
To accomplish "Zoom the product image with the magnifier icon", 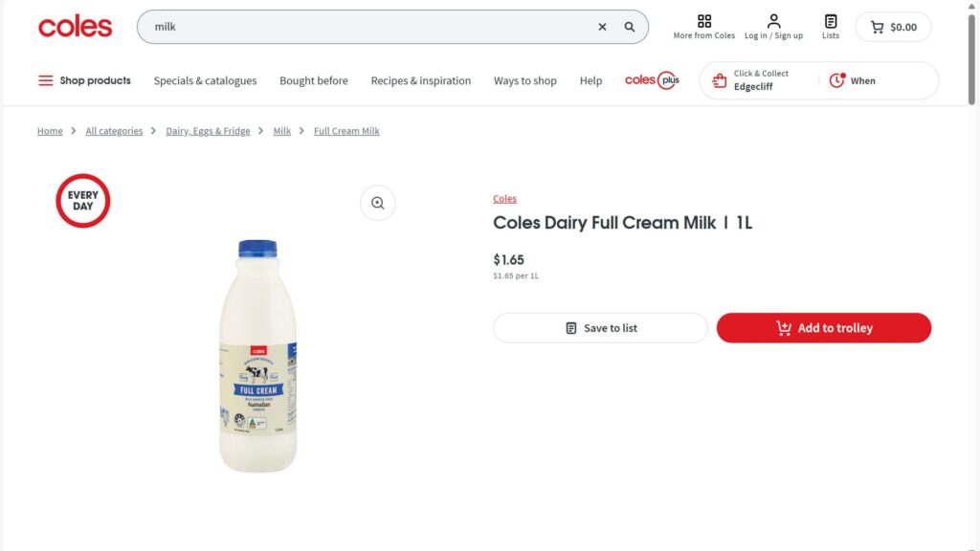I will [377, 203].
